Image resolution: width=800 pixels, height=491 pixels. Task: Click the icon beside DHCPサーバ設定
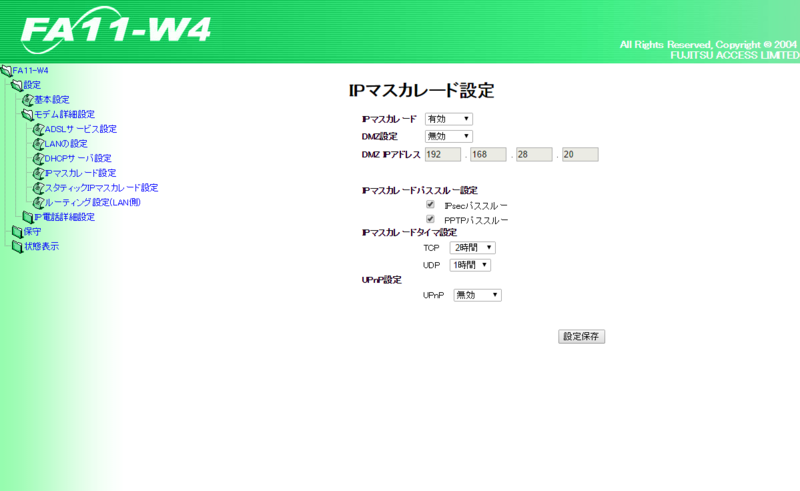39,159
